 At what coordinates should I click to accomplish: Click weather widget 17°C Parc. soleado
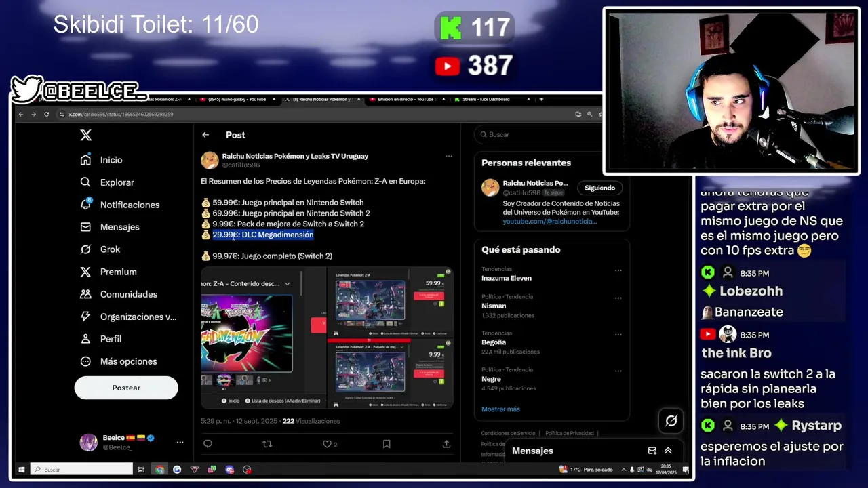(x=586, y=469)
